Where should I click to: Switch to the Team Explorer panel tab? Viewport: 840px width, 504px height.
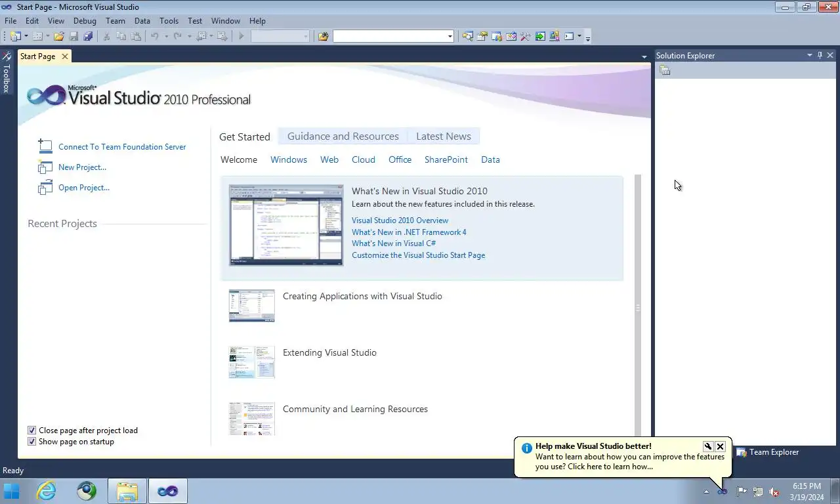768,452
